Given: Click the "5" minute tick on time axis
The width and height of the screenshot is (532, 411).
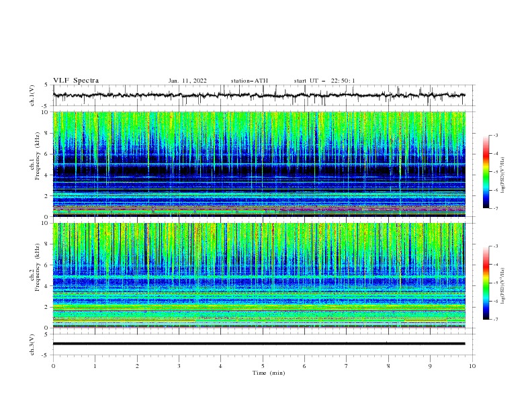Looking at the screenshot, I should coord(263,366).
